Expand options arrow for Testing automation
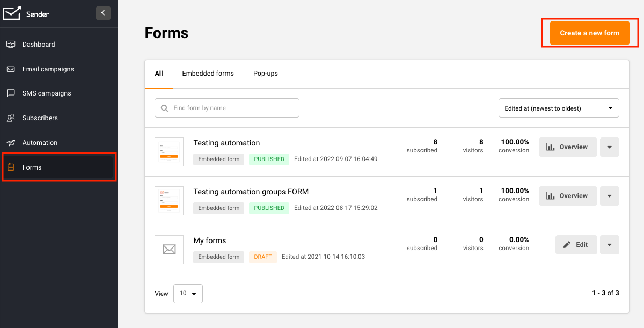This screenshot has height=328, width=644. (x=609, y=147)
